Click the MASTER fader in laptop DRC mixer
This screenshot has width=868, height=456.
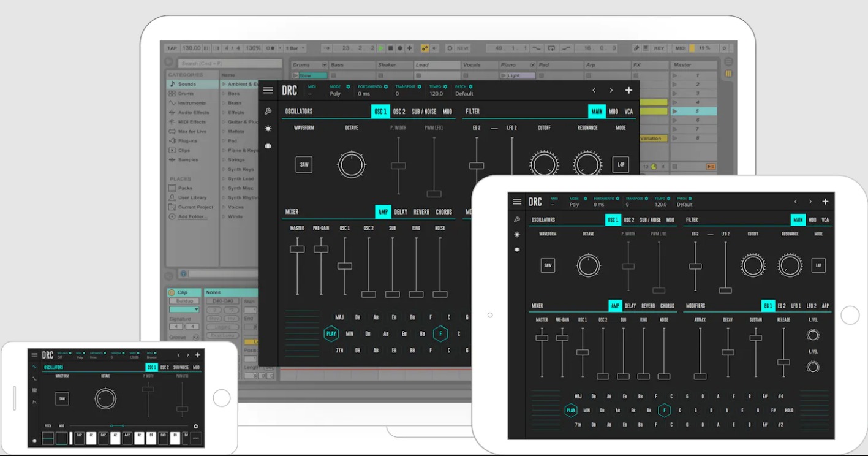click(297, 249)
